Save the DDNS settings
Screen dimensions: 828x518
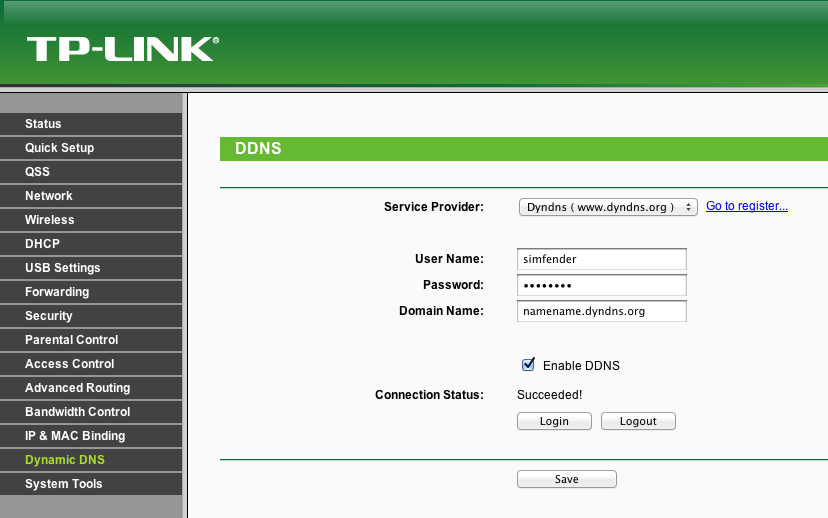tap(567, 479)
